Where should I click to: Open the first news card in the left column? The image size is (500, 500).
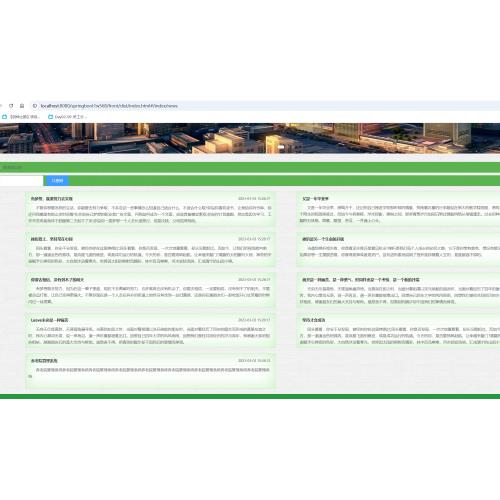pyautogui.click(x=151, y=209)
